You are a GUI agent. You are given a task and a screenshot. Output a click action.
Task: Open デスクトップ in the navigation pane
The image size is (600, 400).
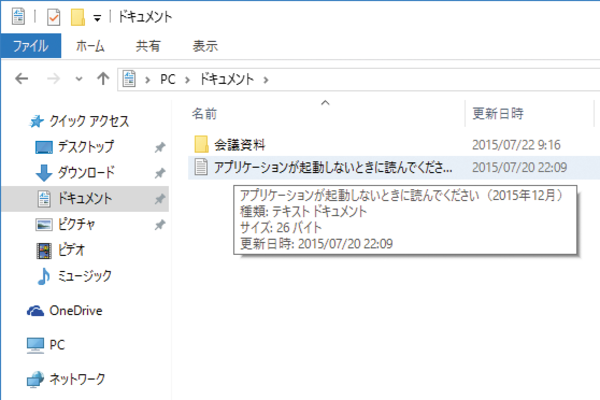tap(86, 147)
